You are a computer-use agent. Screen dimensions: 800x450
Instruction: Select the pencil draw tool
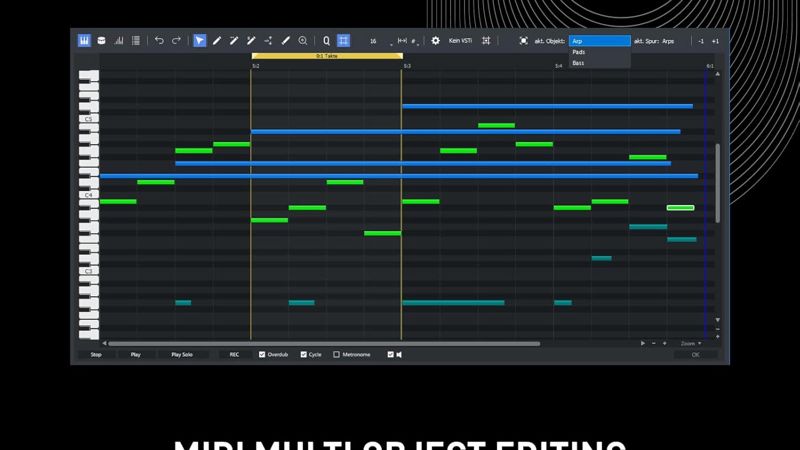click(217, 41)
